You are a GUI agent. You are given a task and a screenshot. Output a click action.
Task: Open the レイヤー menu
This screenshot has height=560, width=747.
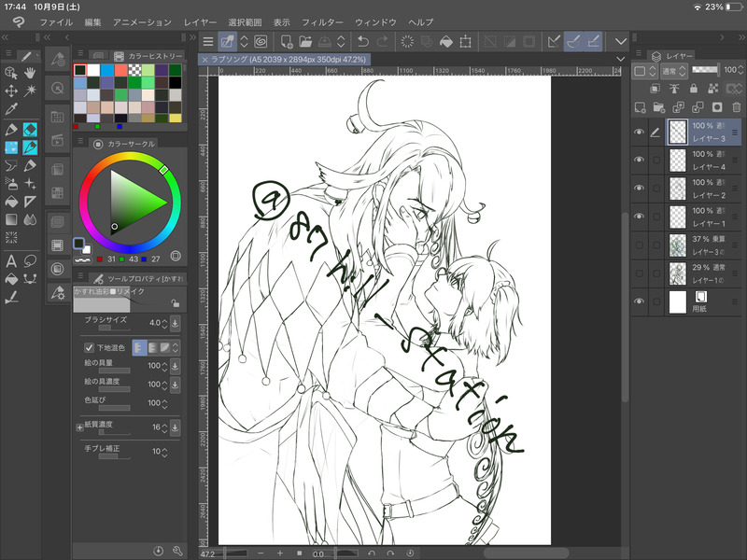[200, 21]
